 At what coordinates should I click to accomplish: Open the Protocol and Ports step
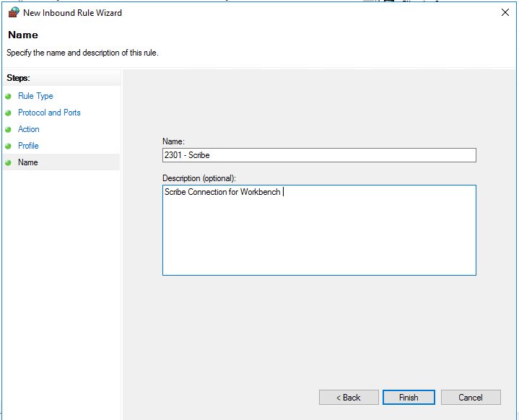tap(49, 113)
